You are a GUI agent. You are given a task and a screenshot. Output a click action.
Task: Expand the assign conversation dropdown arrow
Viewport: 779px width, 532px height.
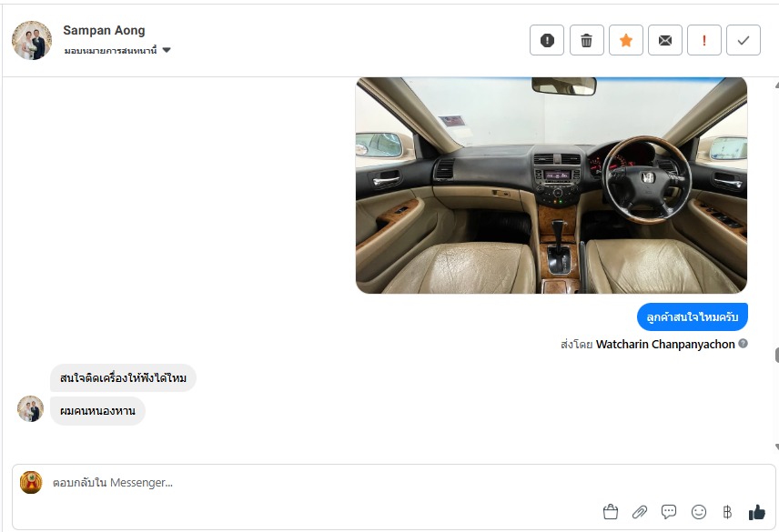coord(167,50)
